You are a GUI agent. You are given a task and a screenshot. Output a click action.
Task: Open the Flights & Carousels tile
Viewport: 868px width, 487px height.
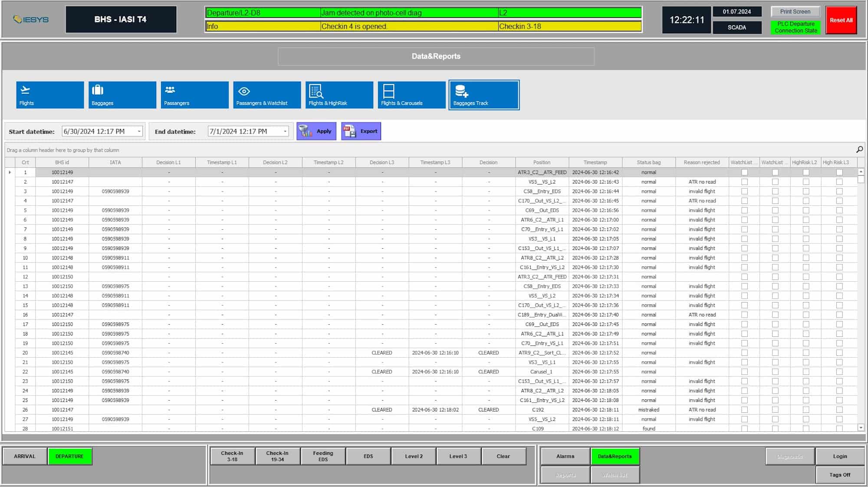pyautogui.click(x=411, y=95)
